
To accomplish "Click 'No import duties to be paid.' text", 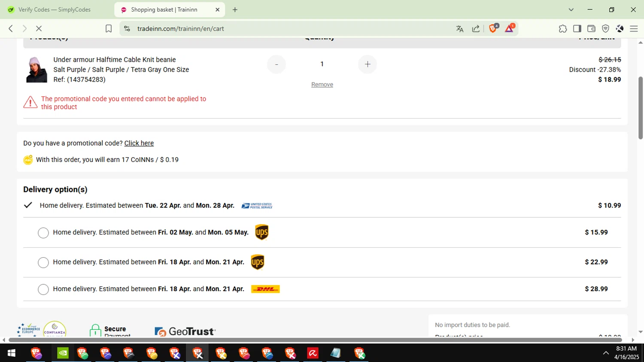I will click(472, 325).
